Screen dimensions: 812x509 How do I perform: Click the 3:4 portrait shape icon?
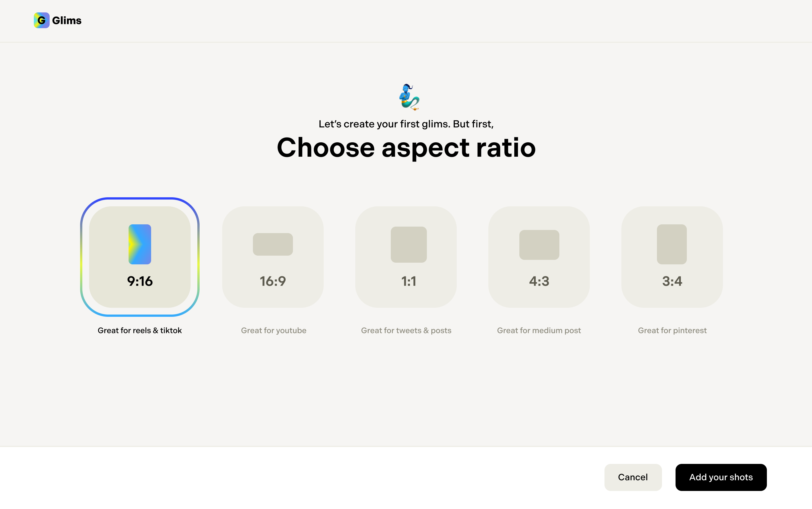pyautogui.click(x=672, y=244)
